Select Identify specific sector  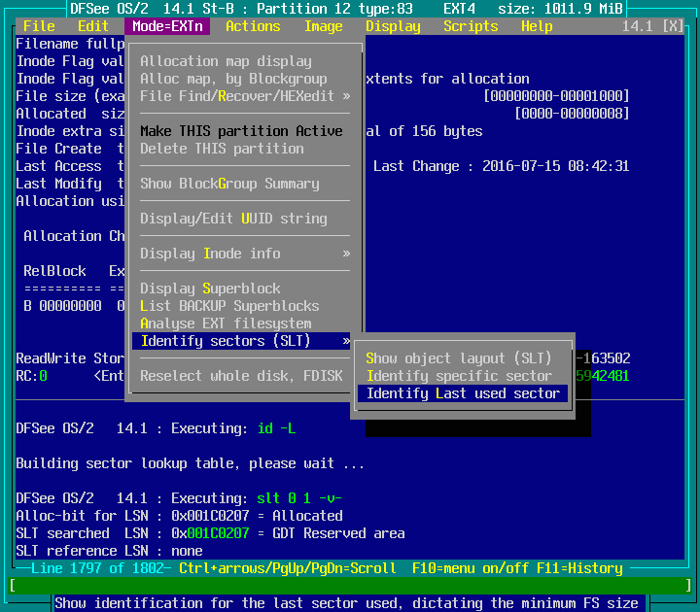pos(459,376)
